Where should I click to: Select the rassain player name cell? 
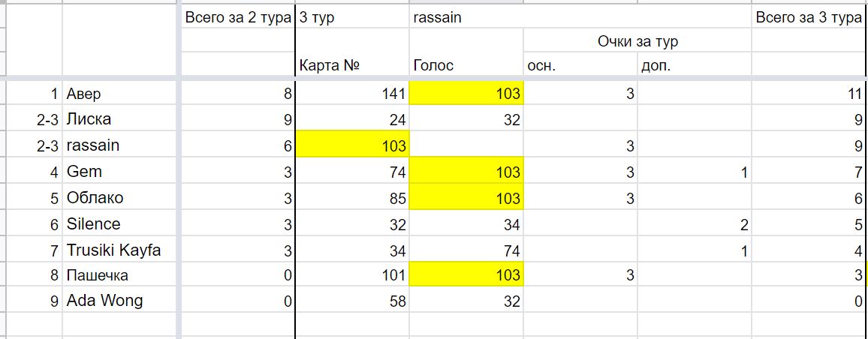[x=122, y=145]
